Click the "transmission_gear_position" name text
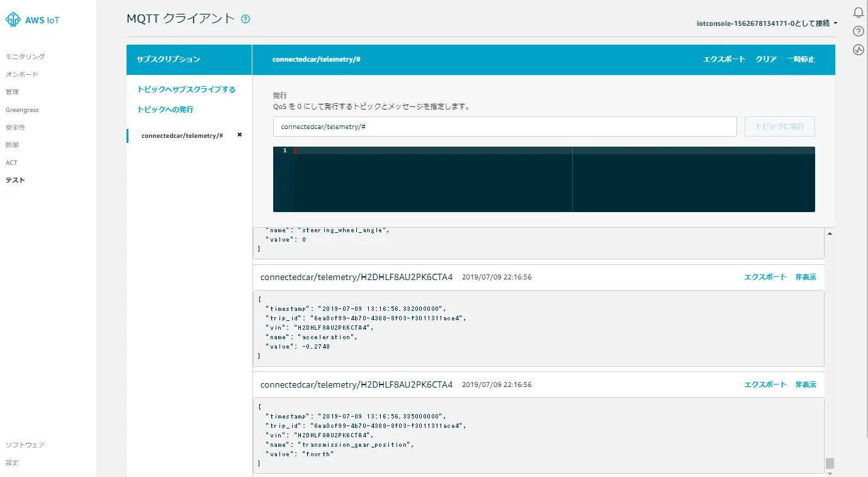868x477 pixels. [x=356, y=444]
